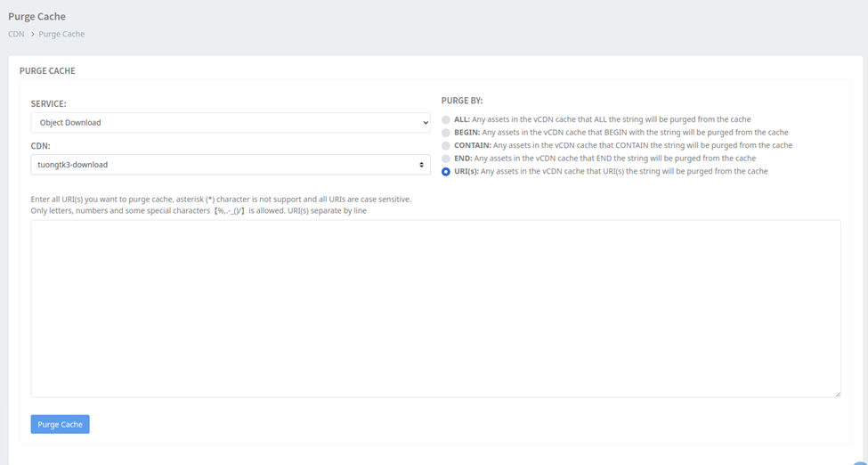Screen dimensions: 868x465
Task: Click the SERVICE: field label
Action: 48,103
